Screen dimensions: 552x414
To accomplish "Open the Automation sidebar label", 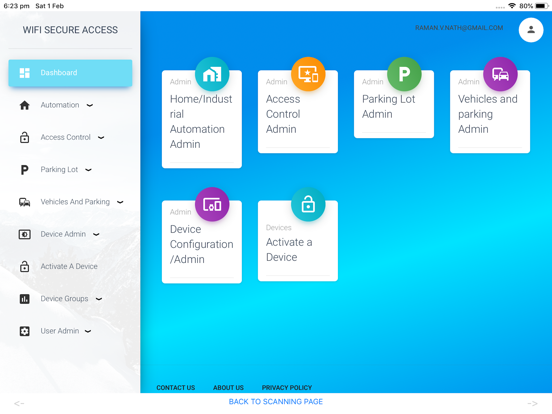I will [60, 105].
